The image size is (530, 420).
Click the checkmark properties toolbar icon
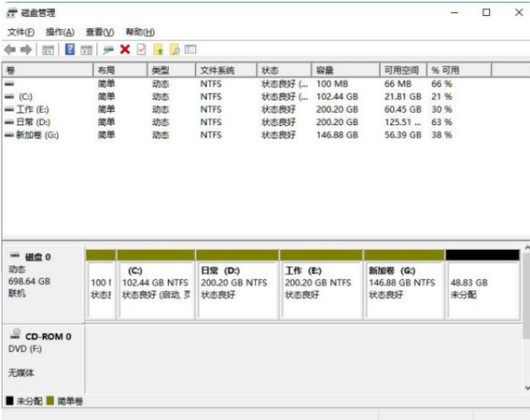point(141,49)
